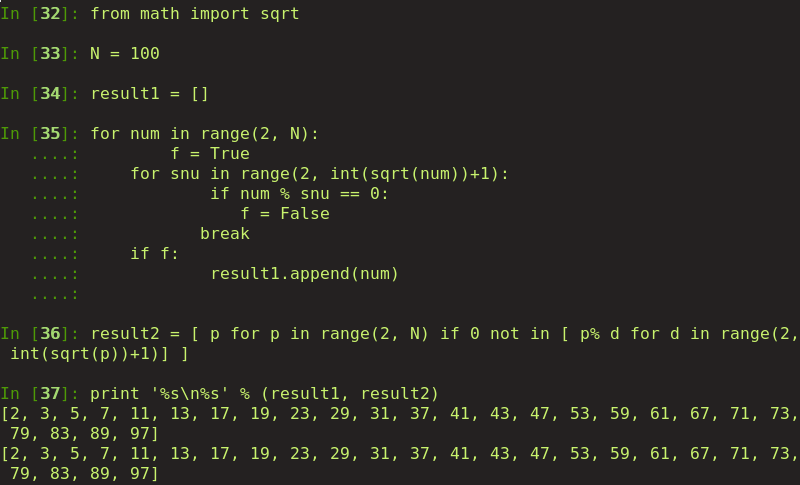Click the In [34] prompt
Viewport: 800px width, 485px height.
pyautogui.click(x=40, y=93)
